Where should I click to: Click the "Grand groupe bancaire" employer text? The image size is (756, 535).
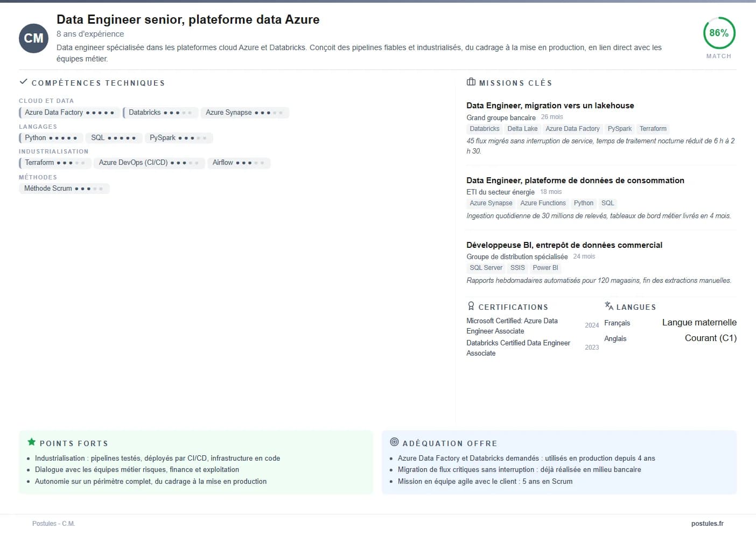501,117
